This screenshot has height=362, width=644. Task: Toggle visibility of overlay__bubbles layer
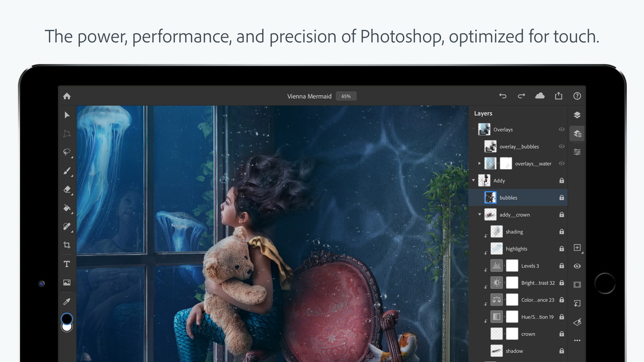[x=561, y=146]
